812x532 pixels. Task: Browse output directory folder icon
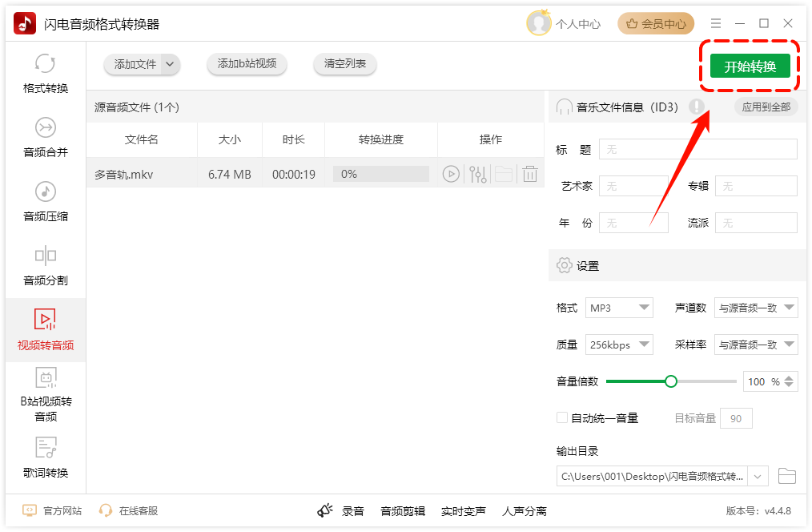(786, 476)
